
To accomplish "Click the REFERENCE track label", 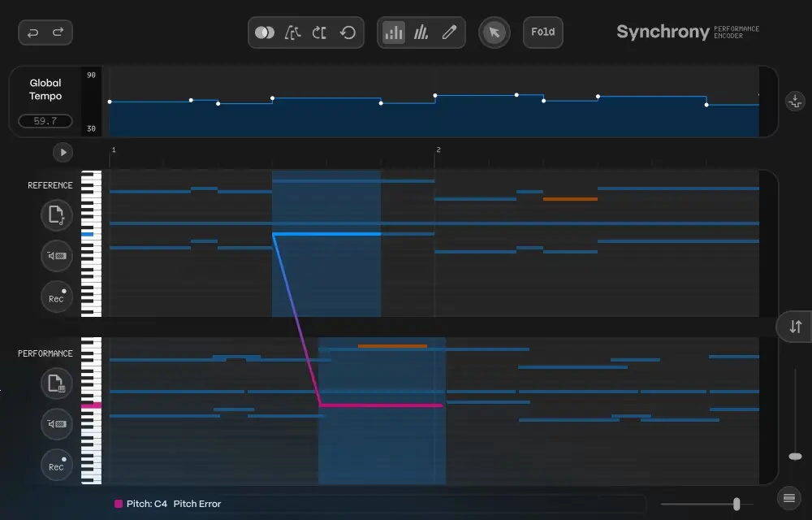I will [50, 185].
